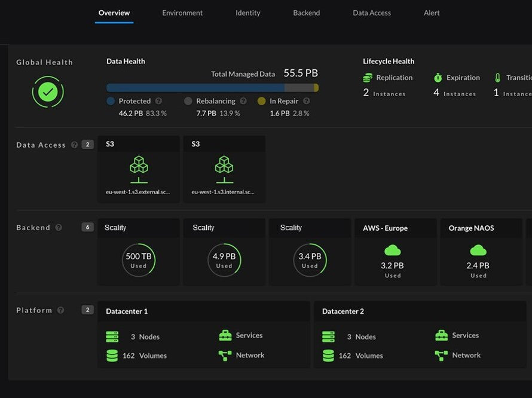Open the eu-west-1.s3.internal S3 endpoint icon
The width and height of the screenshot is (532, 398).
click(x=224, y=169)
